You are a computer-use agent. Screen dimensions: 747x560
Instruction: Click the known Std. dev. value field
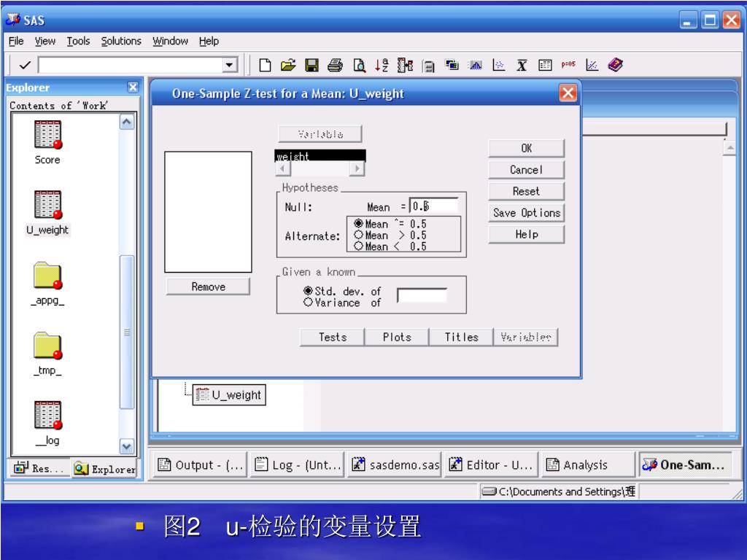422,295
